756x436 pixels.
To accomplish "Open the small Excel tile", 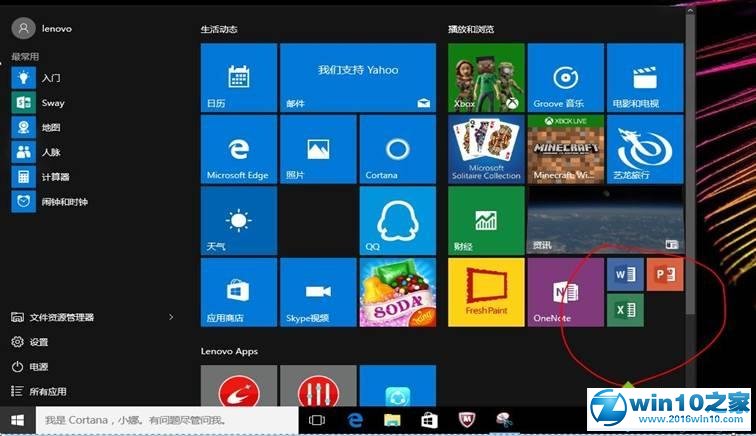I will (624, 310).
